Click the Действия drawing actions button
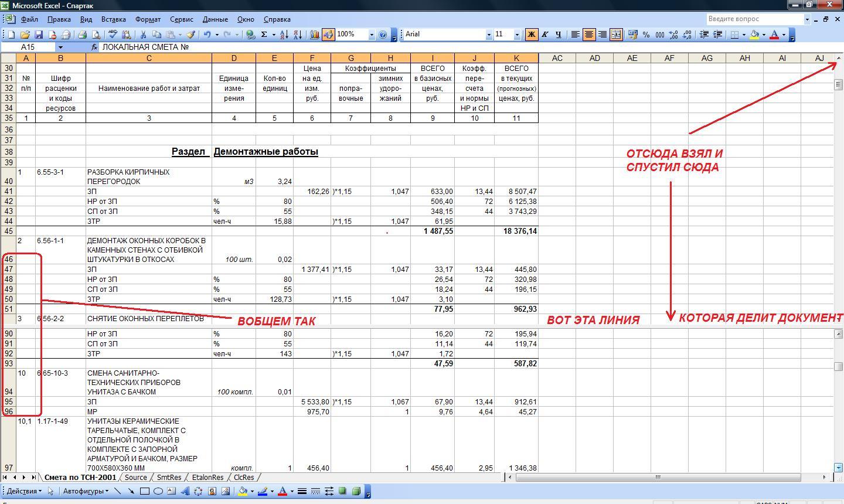 pos(24,491)
